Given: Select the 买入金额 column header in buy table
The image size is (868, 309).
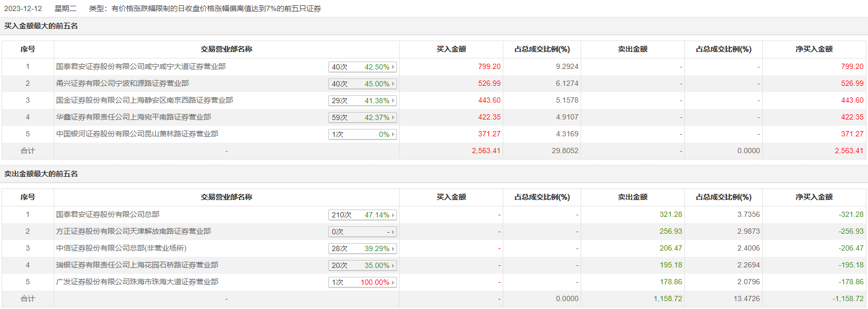Looking at the screenshot, I should tap(451, 49).
